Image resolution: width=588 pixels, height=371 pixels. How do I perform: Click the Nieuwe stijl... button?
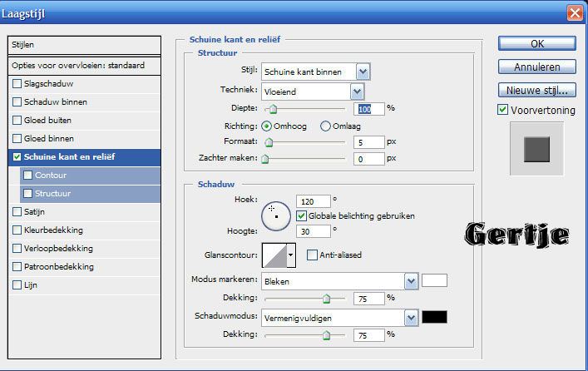pos(537,90)
